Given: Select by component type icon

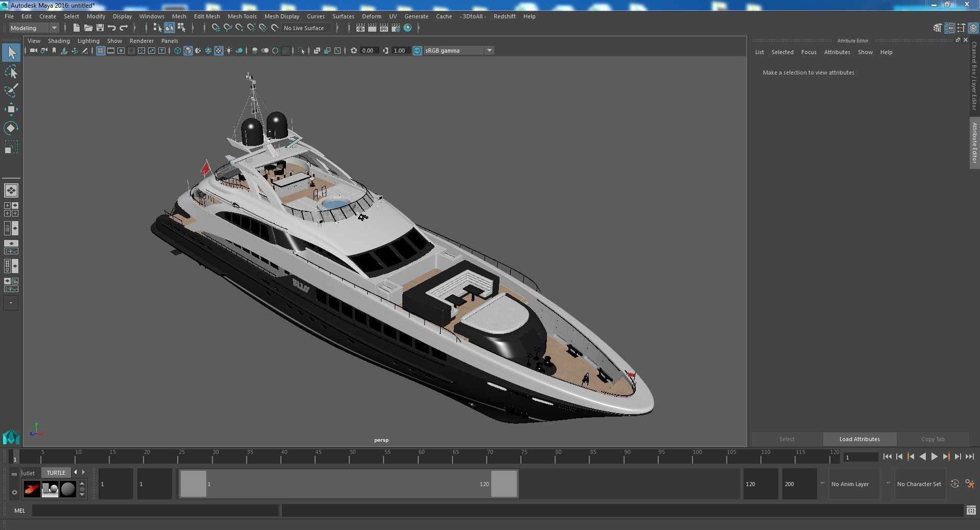Looking at the screenshot, I should click(181, 28).
